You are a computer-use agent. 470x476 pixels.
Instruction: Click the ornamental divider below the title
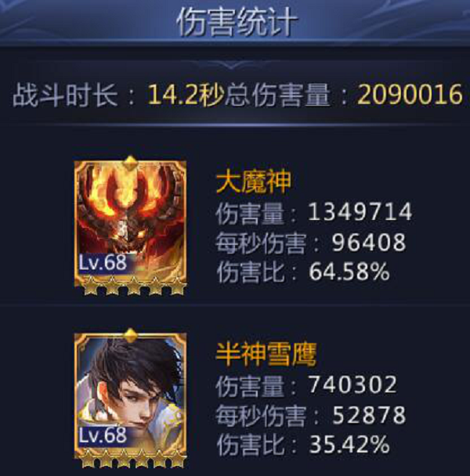click(x=233, y=65)
